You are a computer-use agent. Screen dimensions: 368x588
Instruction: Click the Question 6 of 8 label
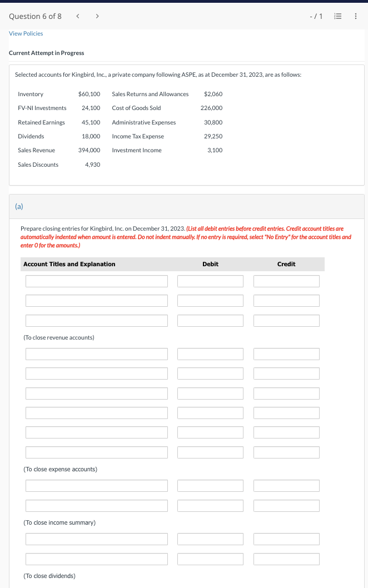(35, 16)
